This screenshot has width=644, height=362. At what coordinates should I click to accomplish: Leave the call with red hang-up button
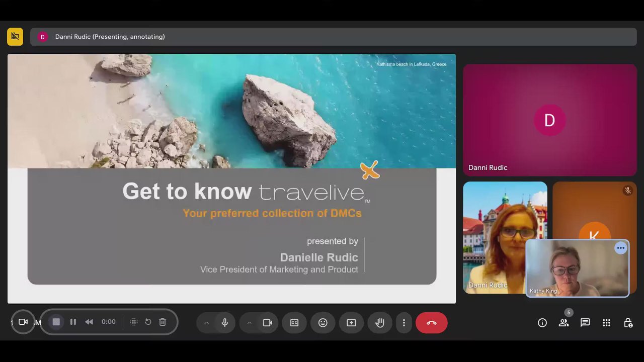coord(431,323)
